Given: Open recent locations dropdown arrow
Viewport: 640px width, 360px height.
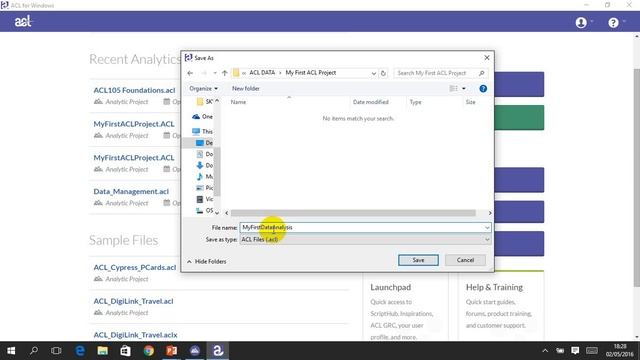Looking at the screenshot, I should 215,73.
